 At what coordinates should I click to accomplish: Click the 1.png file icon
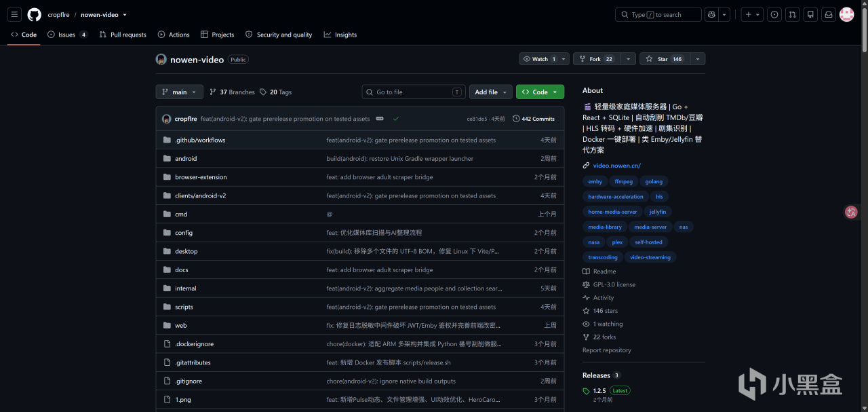point(167,400)
